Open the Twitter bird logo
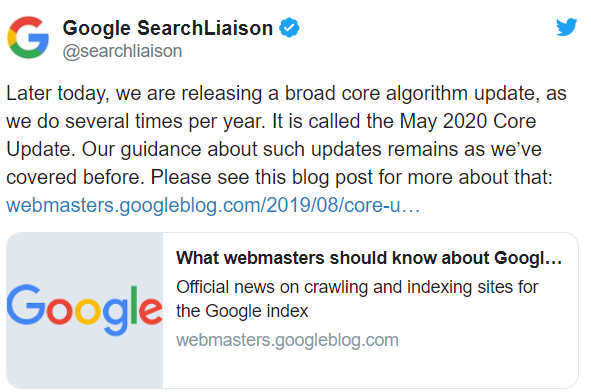The image size is (591, 392). [566, 27]
